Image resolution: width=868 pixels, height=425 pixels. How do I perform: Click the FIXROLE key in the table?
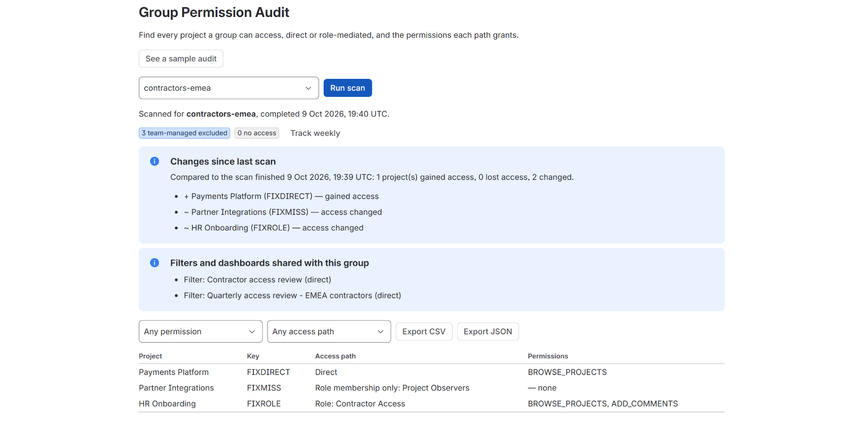pyautogui.click(x=264, y=404)
